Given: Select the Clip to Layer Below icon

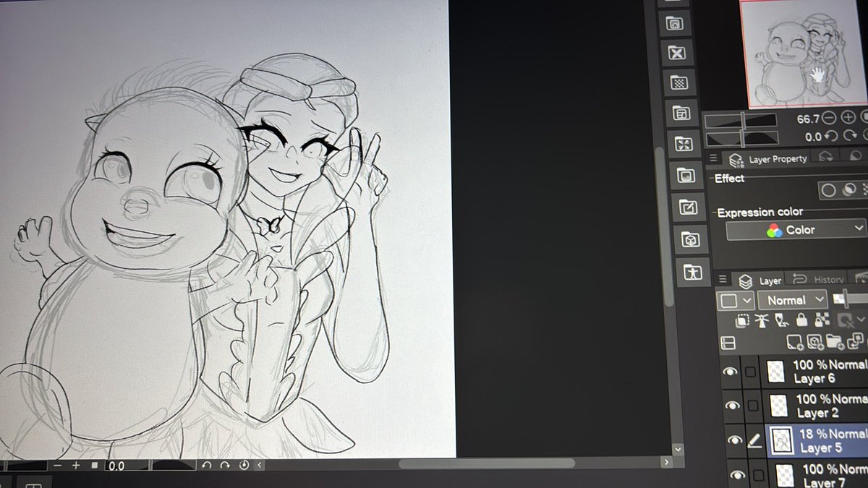Looking at the screenshot, I should coord(744,320).
